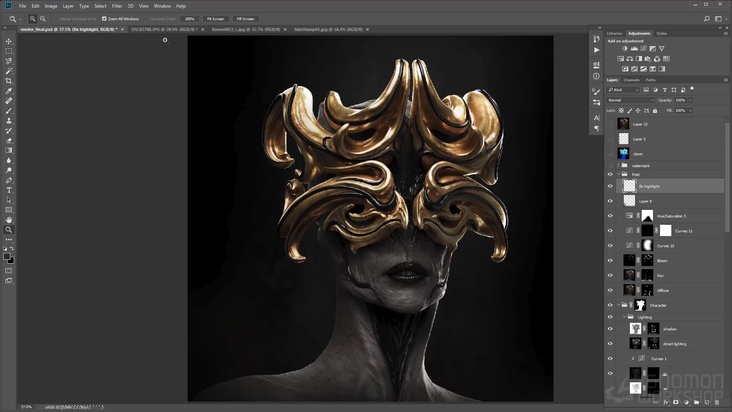Select the Lasso tool
Viewport: 732px width, 412px height.
[9, 61]
